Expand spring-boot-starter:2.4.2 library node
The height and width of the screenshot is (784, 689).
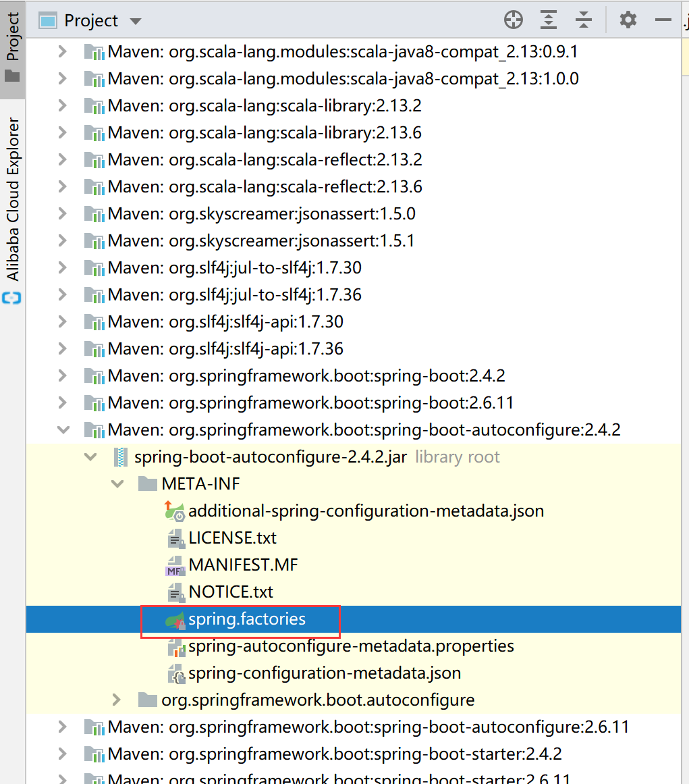pyautogui.click(x=63, y=754)
